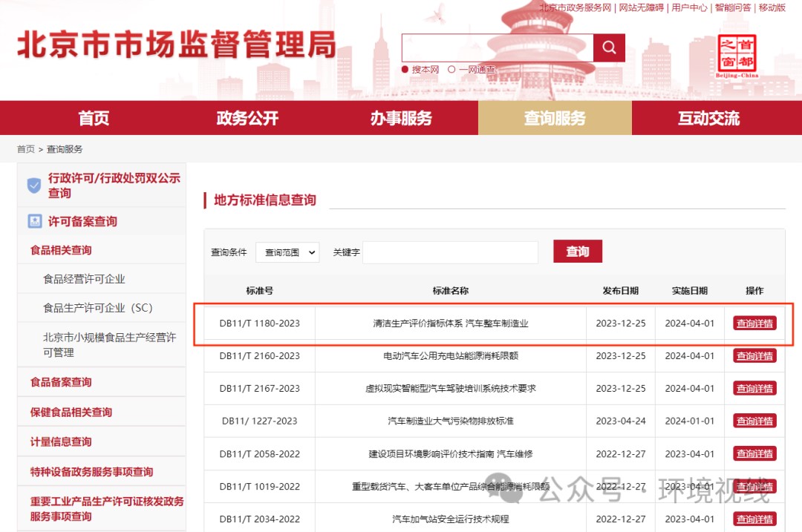Screen dimensions: 802x532
Task: Click standard number DB11/T 1180-2023
Action: (259, 324)
